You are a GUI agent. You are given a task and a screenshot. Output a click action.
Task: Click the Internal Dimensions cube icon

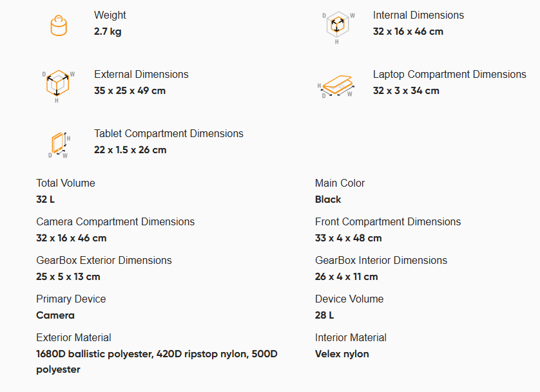pos(338,28)
